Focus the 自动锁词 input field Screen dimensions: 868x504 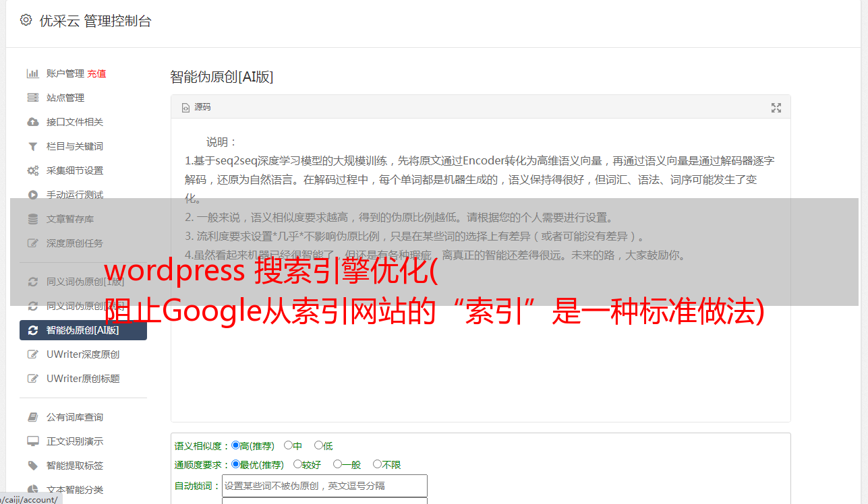tap(324, 486)
